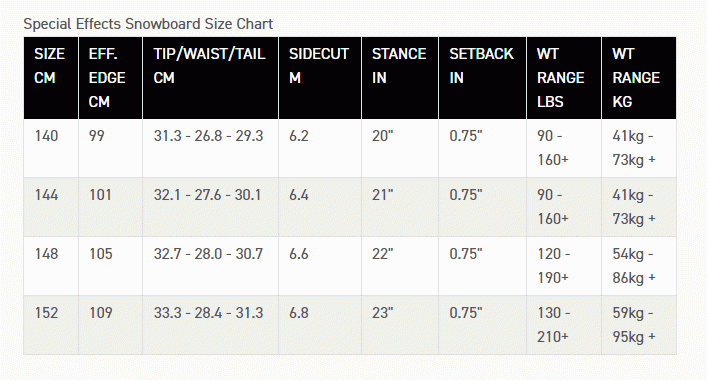
Task: Click the Special Effects Snowboard Size Chart title
Action: pyautogui.click(x=148, y=24)
